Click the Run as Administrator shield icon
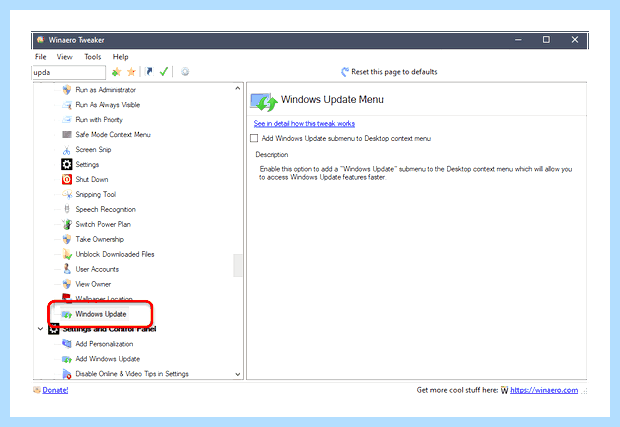 coord(67,90)
